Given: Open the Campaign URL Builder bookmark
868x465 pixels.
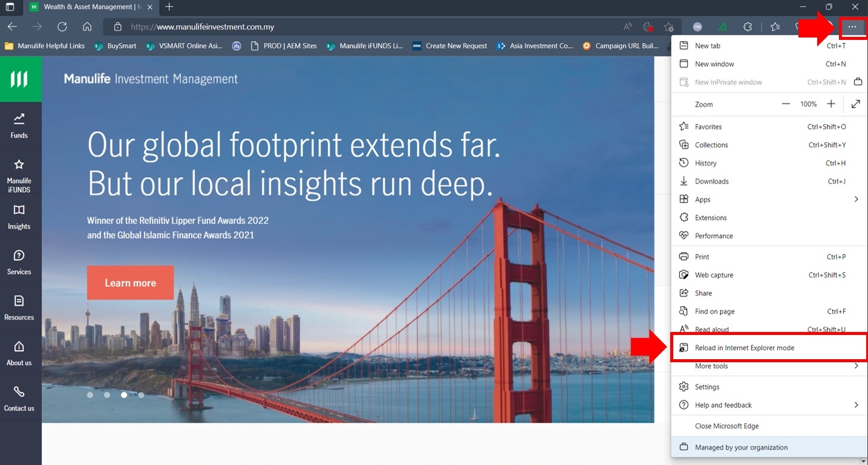Looking at the screenshot, I should (x=621, y=46).
